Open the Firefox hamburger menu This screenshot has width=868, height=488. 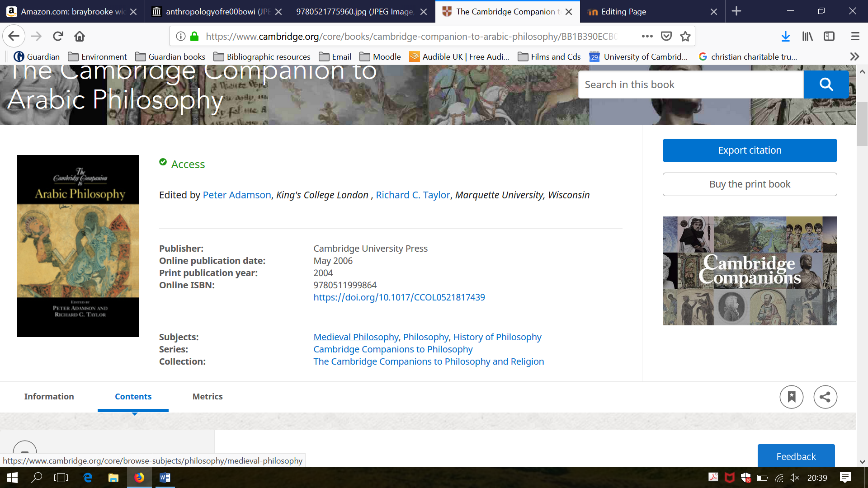[x=855, y=36]
